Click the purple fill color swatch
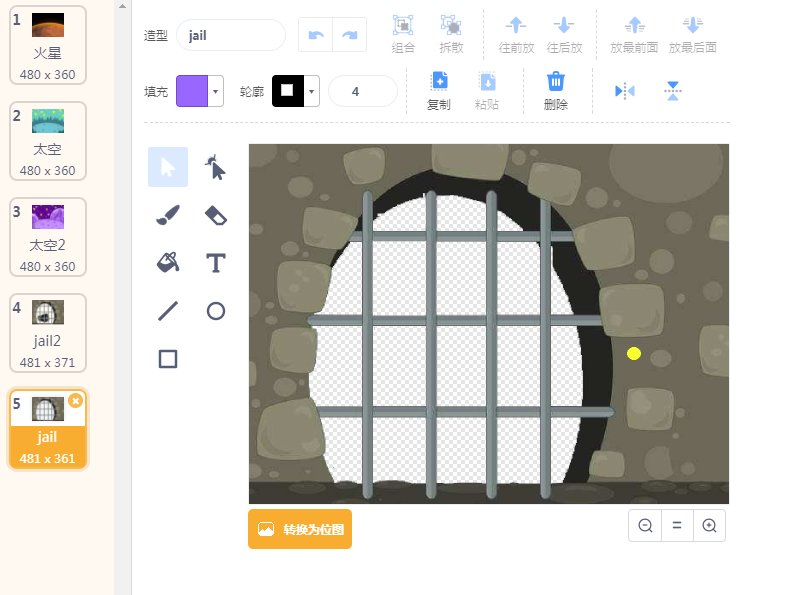The width and height of the screenshot is (808, 595). pyautogui.click(x=192, y=91)
